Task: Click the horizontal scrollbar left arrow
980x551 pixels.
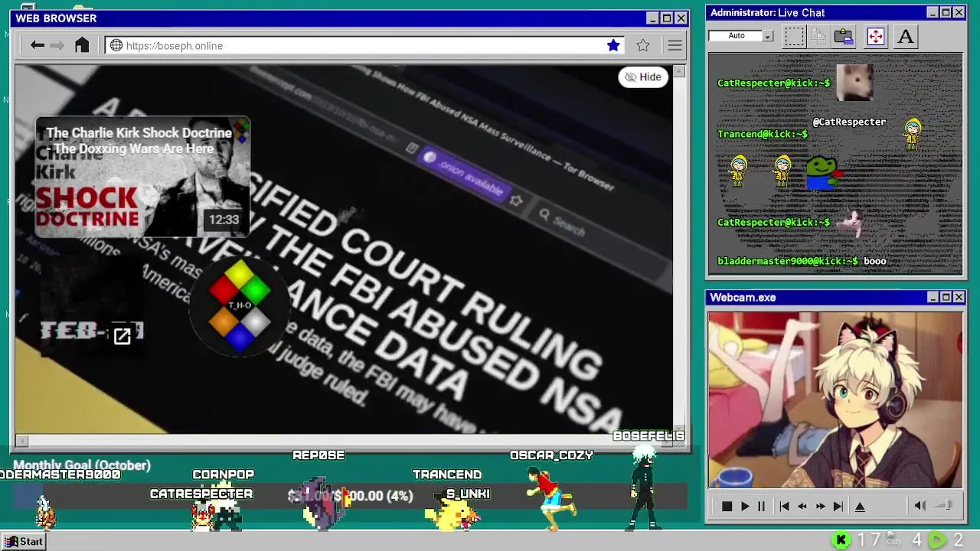Action: (22, 440)
